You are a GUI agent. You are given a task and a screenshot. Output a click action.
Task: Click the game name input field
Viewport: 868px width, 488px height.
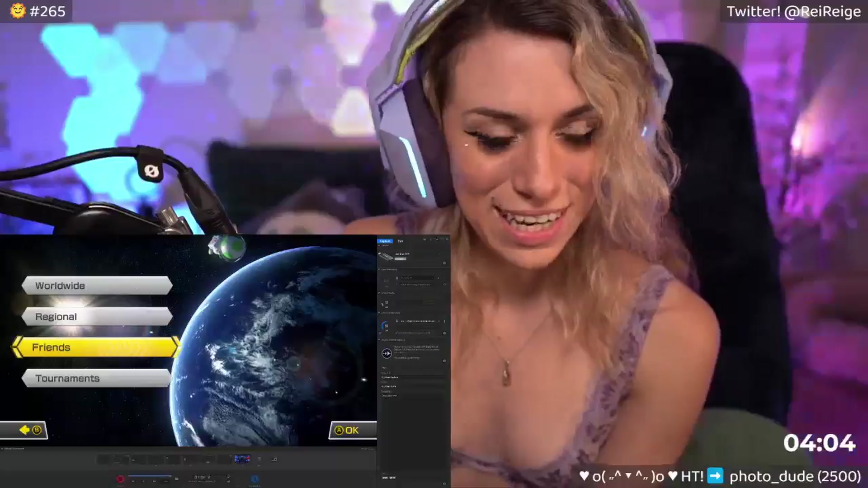click(412, 386)
